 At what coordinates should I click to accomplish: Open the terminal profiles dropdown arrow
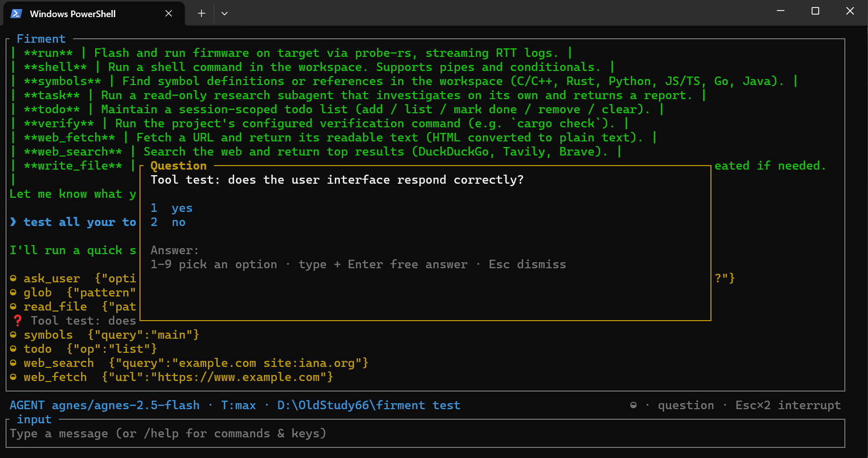225,14
